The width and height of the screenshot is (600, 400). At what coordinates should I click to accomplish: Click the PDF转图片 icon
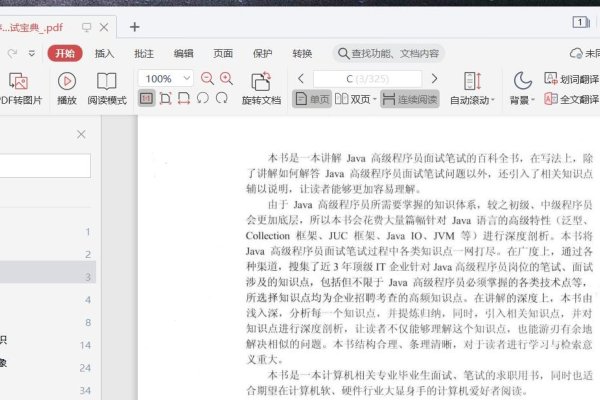tap(18, 82)
